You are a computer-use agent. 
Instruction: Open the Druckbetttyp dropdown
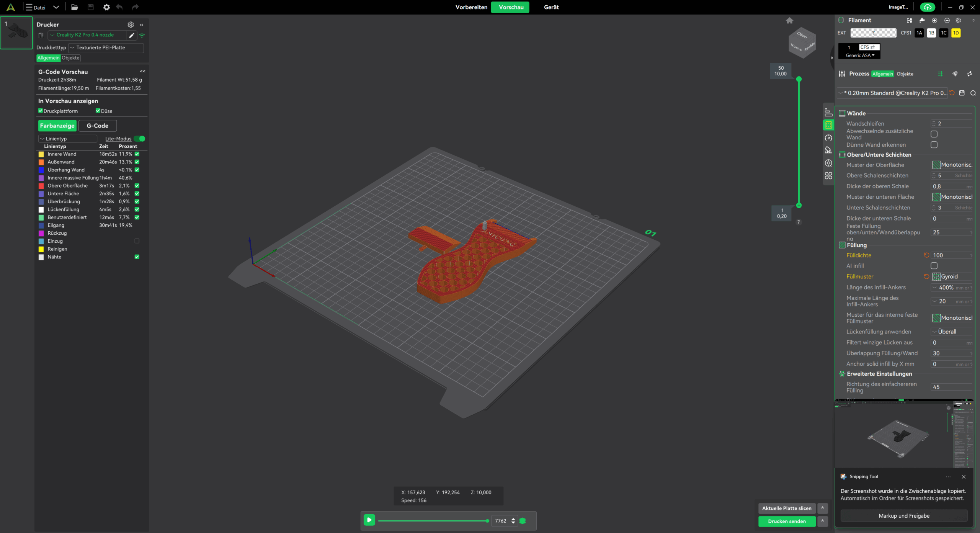(x=106, y=48)
